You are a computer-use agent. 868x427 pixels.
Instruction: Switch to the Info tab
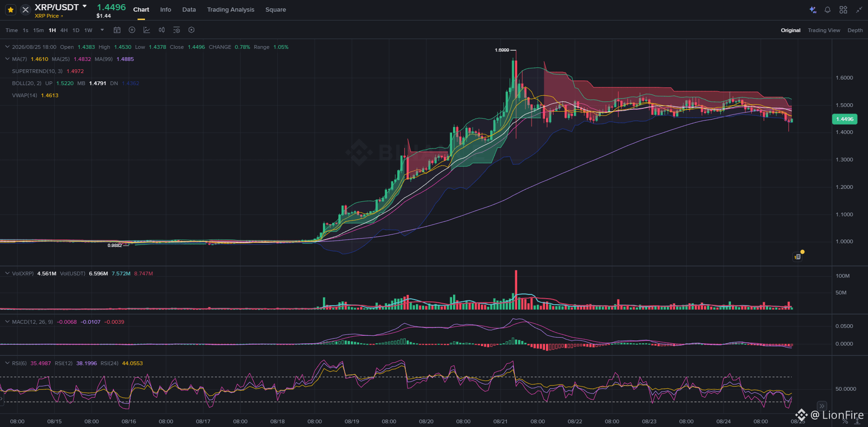(x=165, y=10)
